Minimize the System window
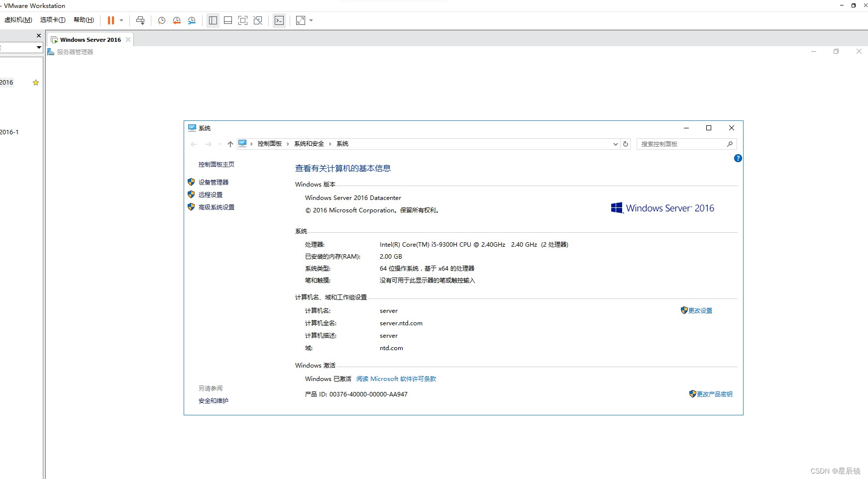868x479 pixels. [x=686, y=128]
